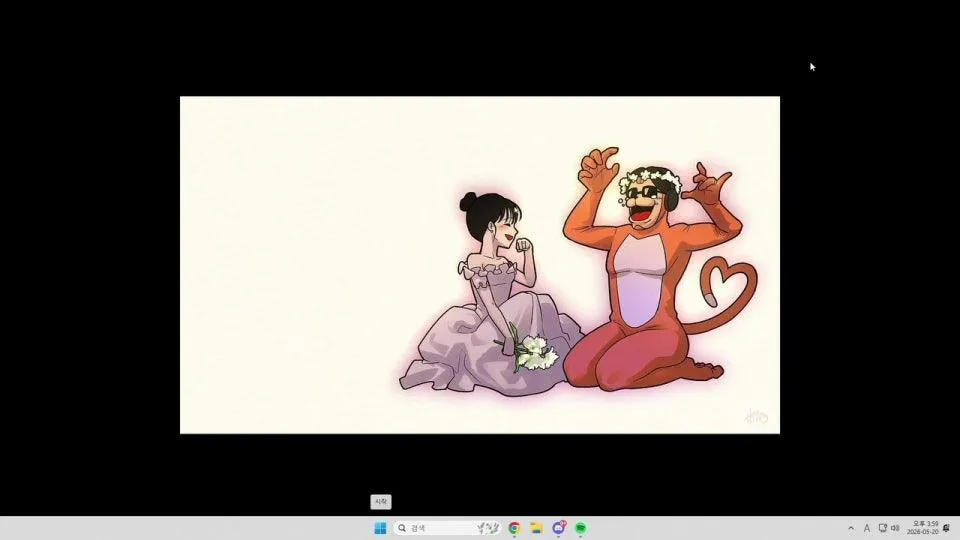Expand the hidden system tray icons
960x540 pixels.
pyautogui.click(x=850, y=528)
